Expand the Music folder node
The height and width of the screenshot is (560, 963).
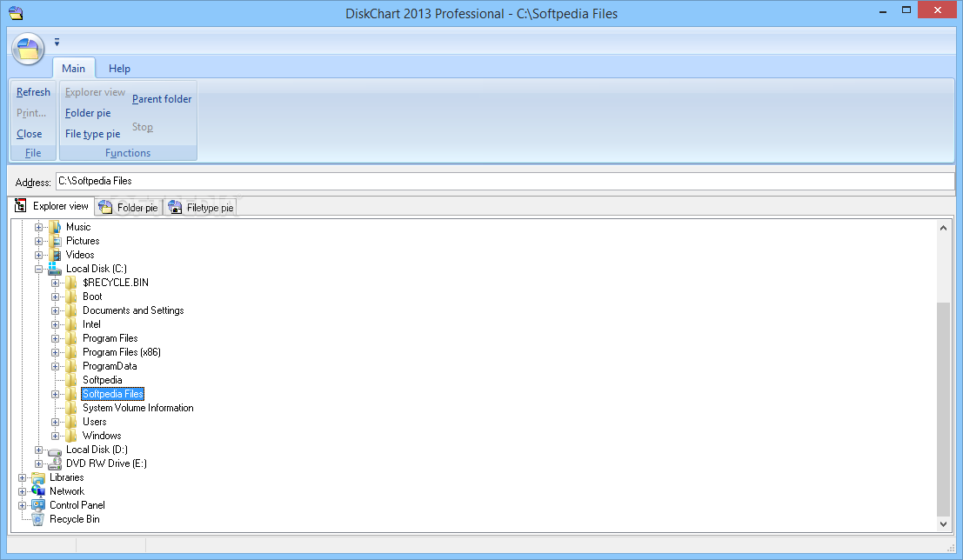(38, 227)
